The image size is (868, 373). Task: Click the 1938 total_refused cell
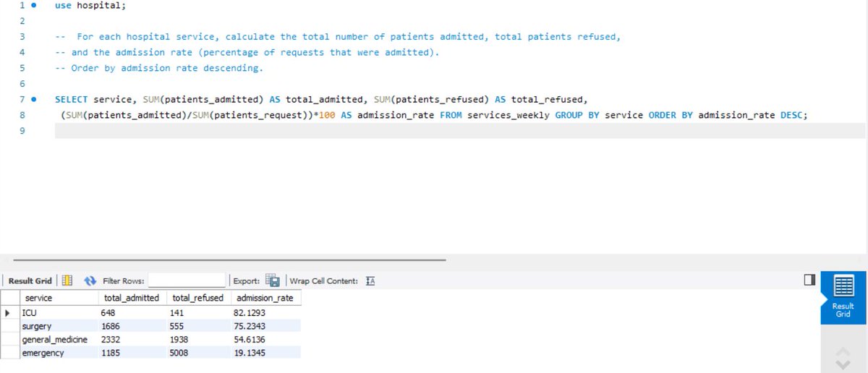(x=198, y=340)
